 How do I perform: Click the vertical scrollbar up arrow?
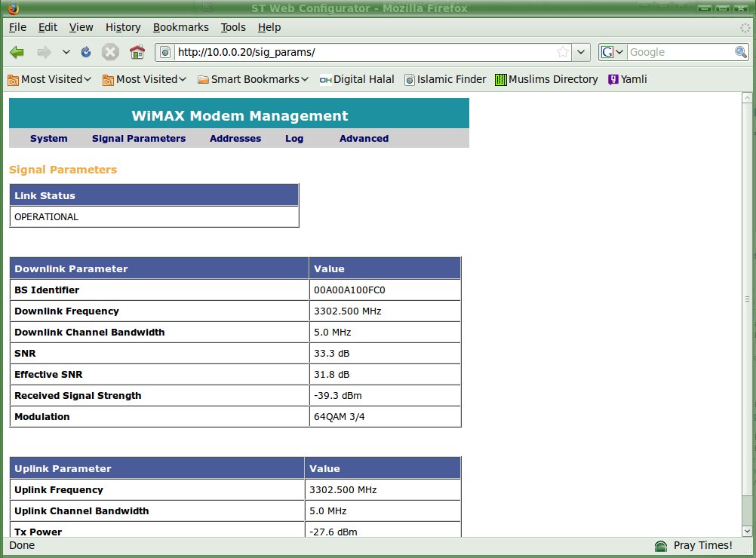[x=747, y=98]
